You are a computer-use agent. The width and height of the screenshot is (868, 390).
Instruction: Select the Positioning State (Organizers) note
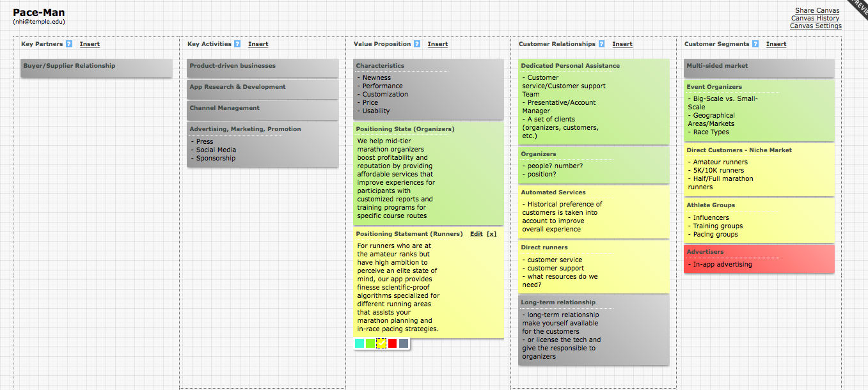(x=429, y=173)
